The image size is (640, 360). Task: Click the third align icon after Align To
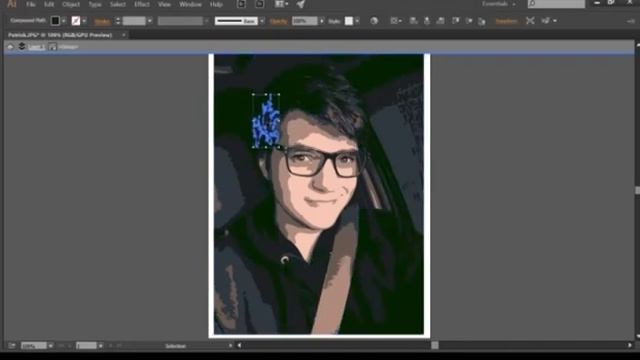440,21
